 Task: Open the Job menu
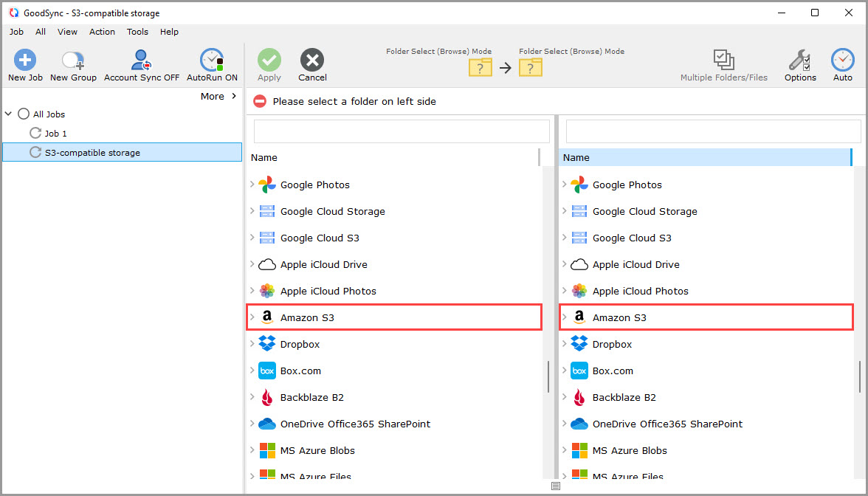[16, 32]
